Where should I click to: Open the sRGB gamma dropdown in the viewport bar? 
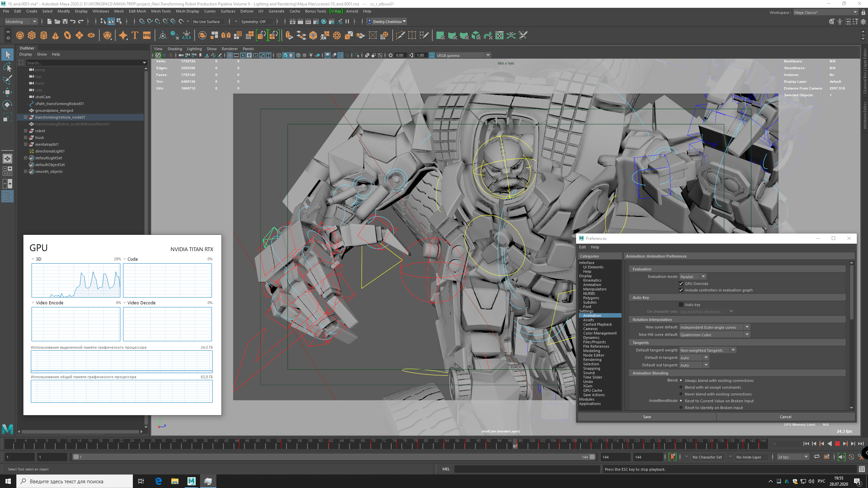coord(488,55)
